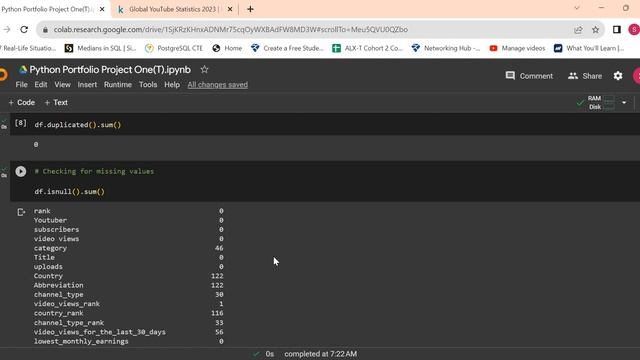
Task: Select the execution count [8] marker
Action: pyautogui.click(x=20, y=122)
